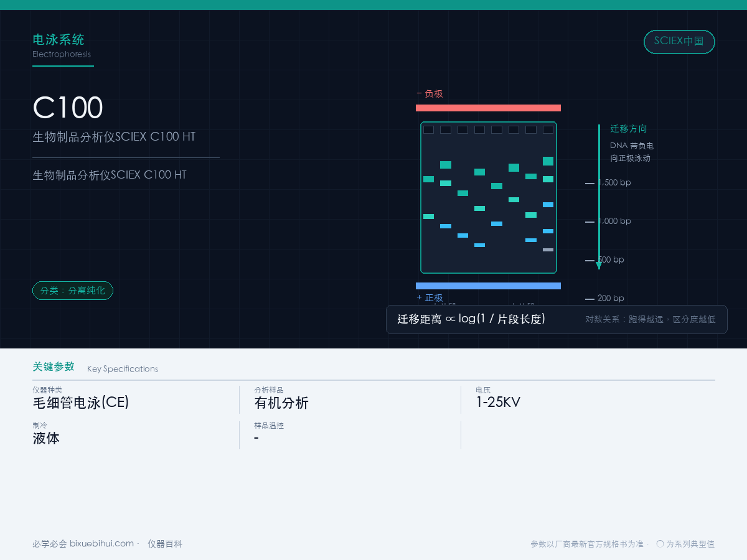Click the SCIEX中国 brand badge
The height and width of the screenshot is (560, 747).
679,42
